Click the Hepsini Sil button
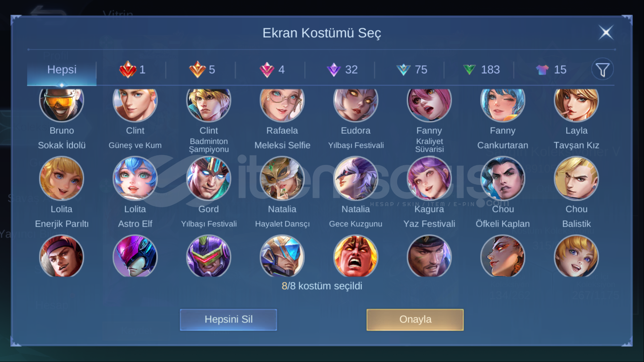 228,319
